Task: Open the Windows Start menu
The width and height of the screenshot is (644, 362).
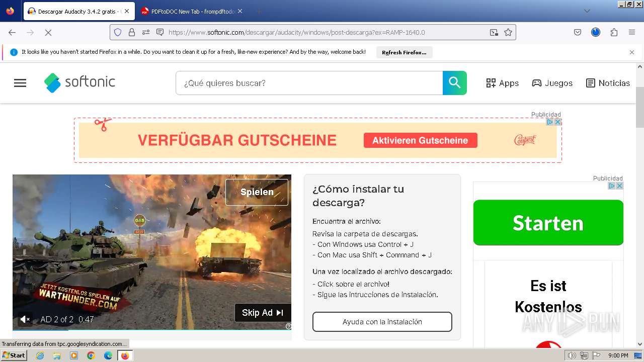Action: tap(14, 355)
